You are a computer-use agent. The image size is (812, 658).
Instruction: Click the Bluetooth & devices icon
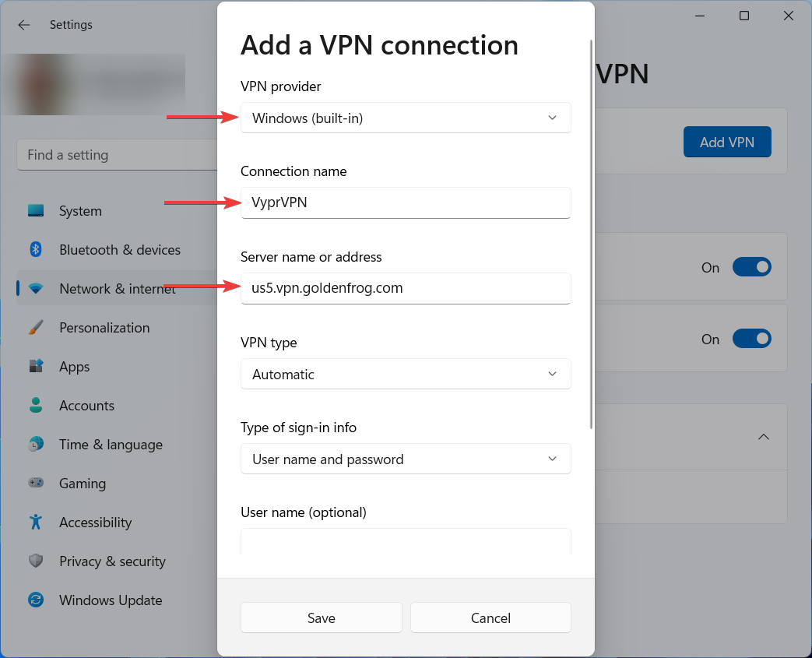[36, 250]
